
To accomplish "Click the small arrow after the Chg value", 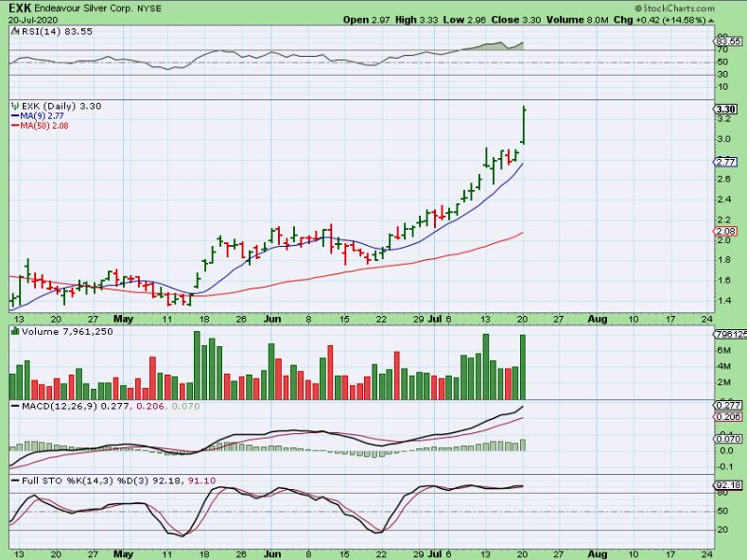I will coord(711,21).
